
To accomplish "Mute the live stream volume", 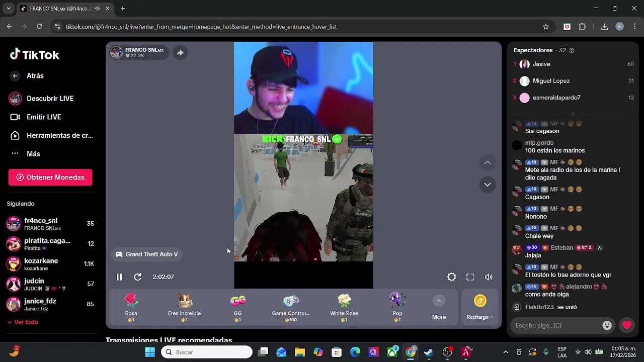I will (489, 277).
